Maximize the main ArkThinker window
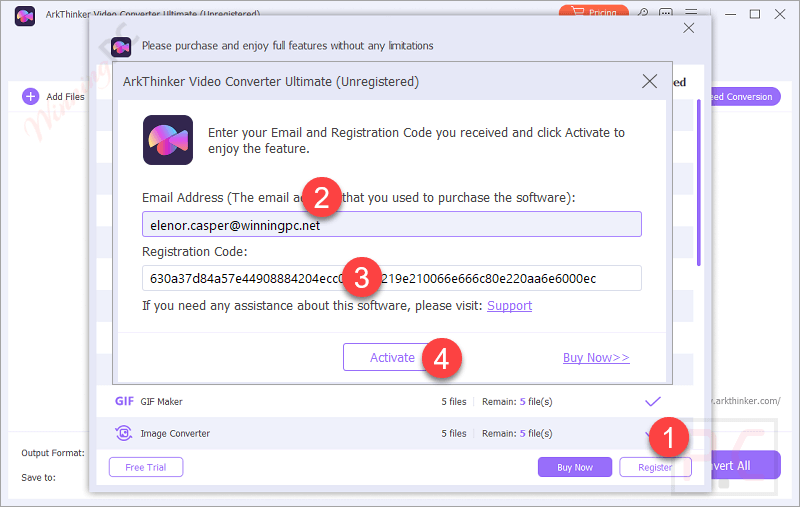The width and height of the screenshot is (800, 507). coord(755,14)
